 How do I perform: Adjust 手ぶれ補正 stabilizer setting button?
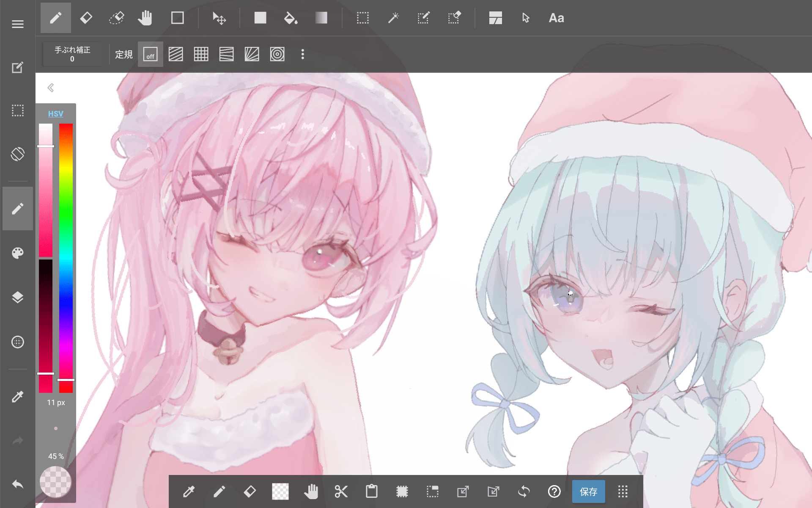pos(72,54)
